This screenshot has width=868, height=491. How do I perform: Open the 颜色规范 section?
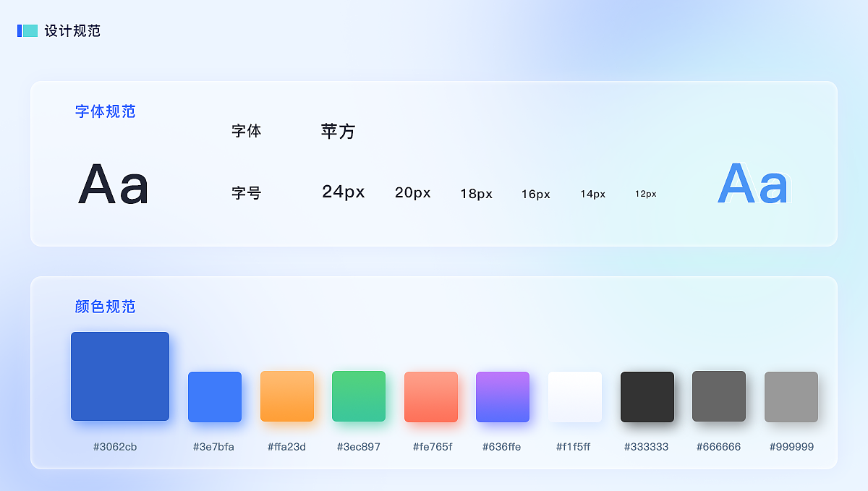coord(105,306)
